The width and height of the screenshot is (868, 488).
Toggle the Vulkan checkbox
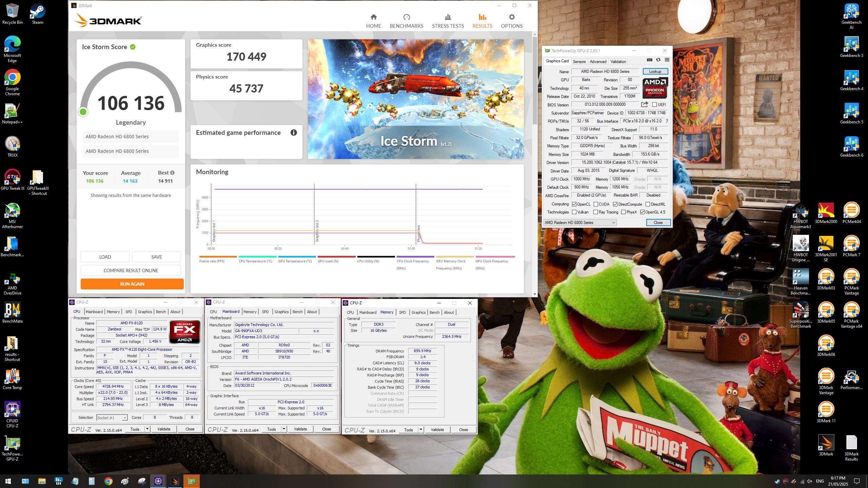574,212
